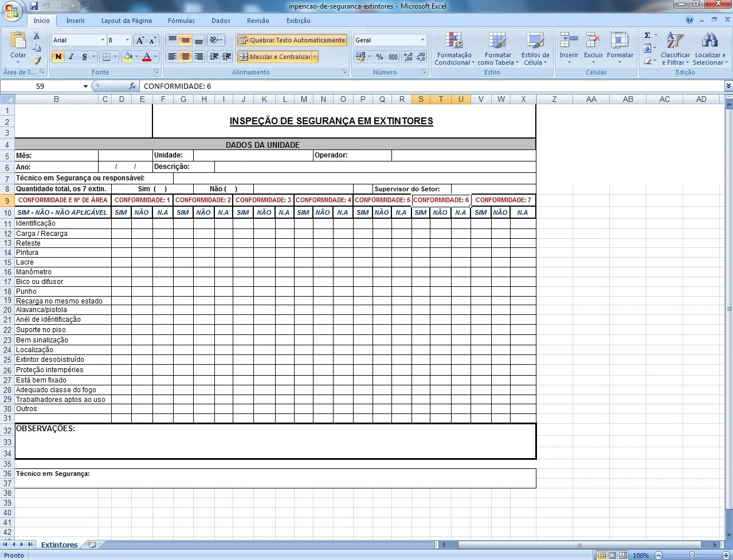This screenshot has height=560, width=733.
Task: Open the Layout da Página tab
Action: tap(127, 21)
